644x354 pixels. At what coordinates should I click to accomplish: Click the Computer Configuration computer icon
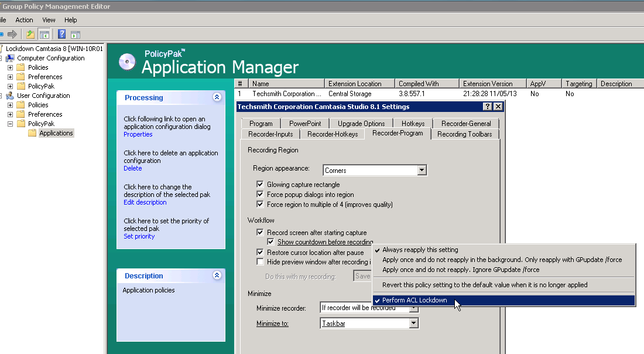11,58
